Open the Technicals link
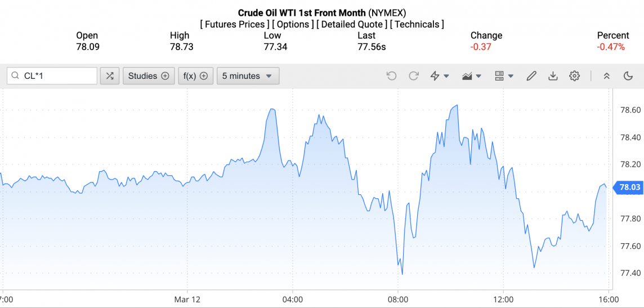Image resolution: width=644 pixels, height=308 pixels. click(x=417, y=24)
